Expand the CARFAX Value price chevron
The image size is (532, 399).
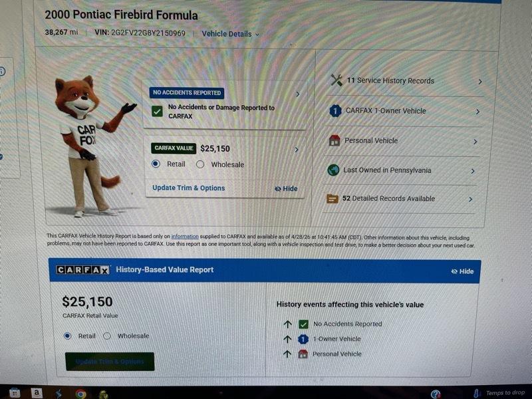tap(297, 150)
